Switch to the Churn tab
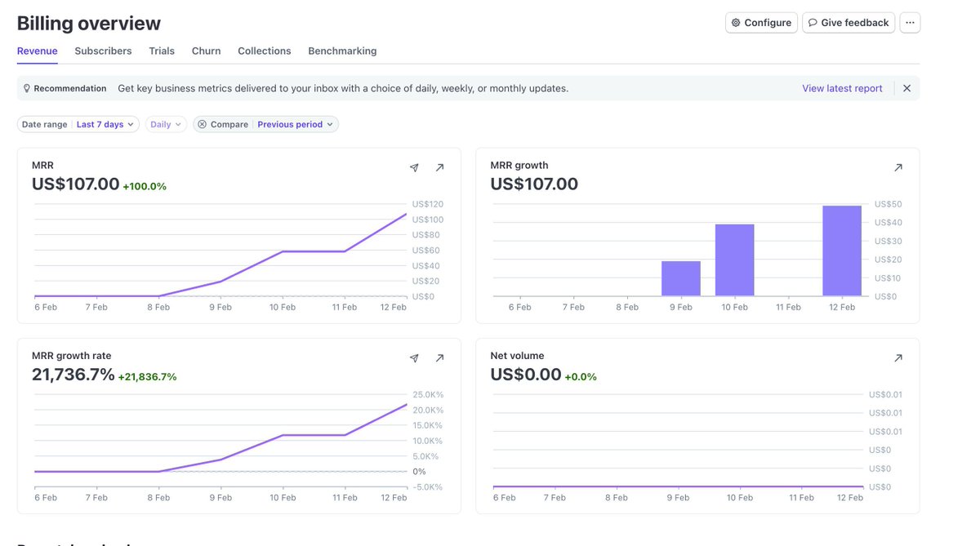 pyautogui.click(x=206, y=51)
